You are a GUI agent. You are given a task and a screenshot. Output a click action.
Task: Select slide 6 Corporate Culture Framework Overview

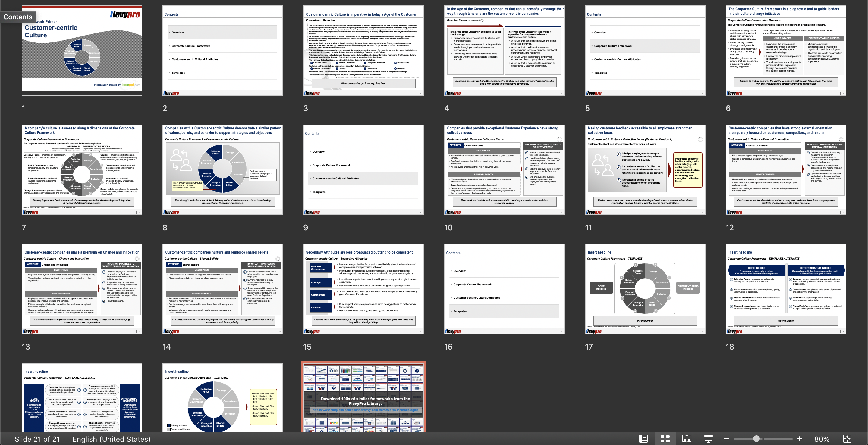pos(786,51)
